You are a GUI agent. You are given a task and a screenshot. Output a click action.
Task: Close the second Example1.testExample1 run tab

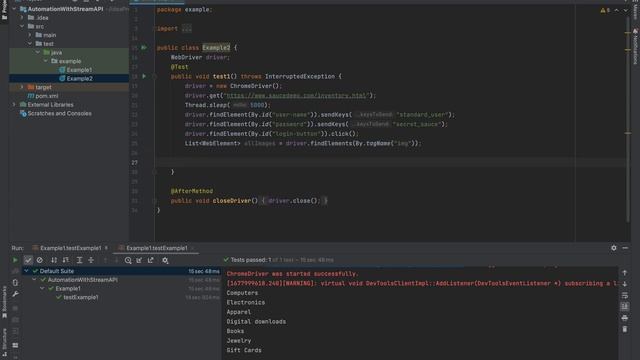[x=193, y=248]
